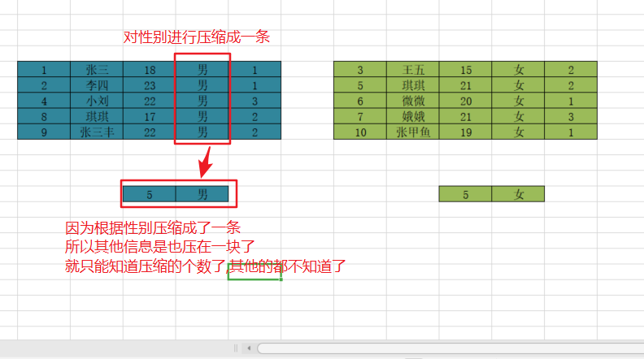Select the 女 cell in 王五 row

tap(518, 69)
